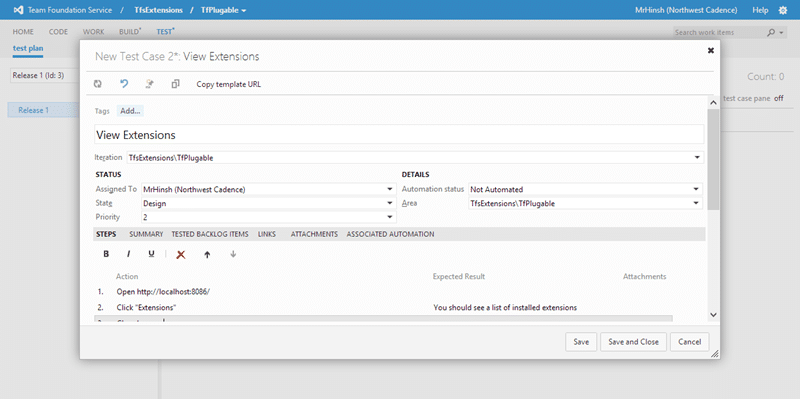Expand the Priority dropdown
Screen dimensions: 800x399
click(390, 217)
